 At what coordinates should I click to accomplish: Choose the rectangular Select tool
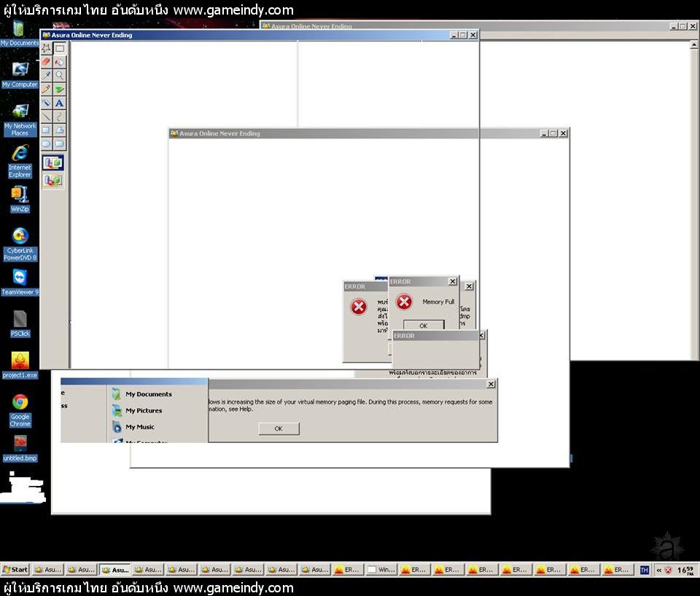tap(59, 48)
